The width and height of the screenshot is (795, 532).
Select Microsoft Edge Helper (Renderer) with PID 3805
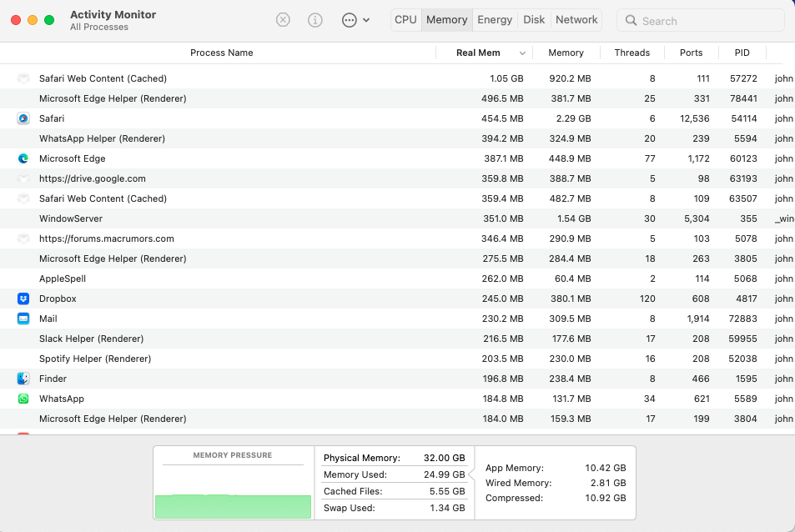113,258
